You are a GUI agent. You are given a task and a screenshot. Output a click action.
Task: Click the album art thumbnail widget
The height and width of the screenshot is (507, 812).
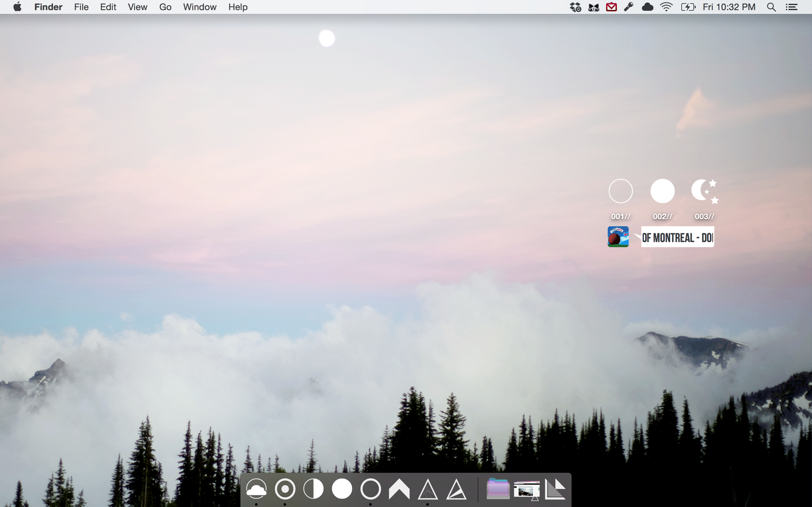pos(618,237)
